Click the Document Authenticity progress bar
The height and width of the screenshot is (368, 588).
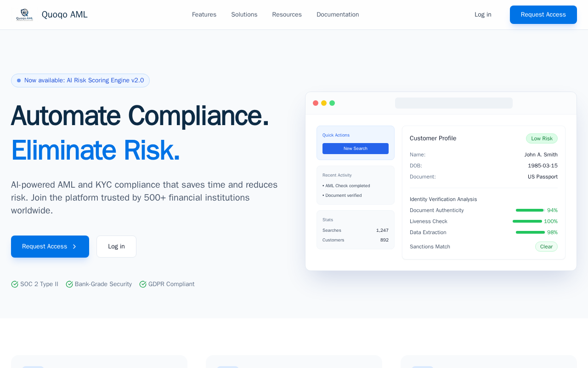point(530,210)
